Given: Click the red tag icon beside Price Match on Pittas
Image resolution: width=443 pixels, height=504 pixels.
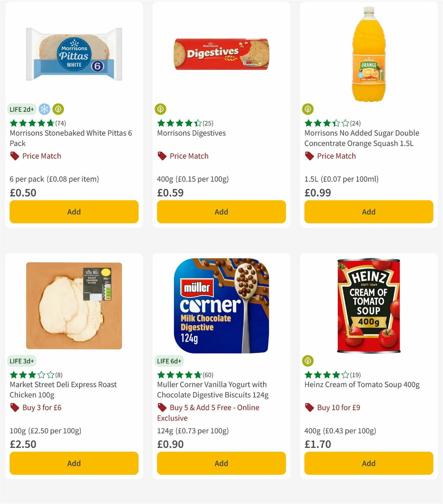Looking at the screenshot, I should click(x=14, y=156).
